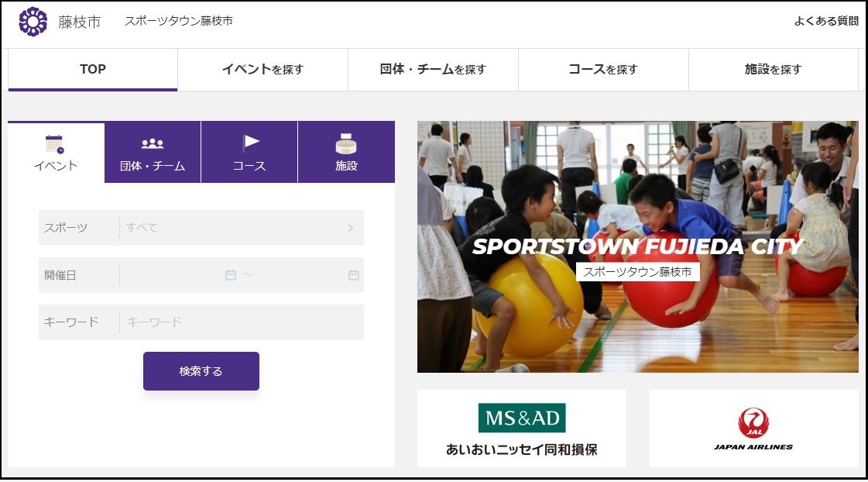Viewport: 868px width, 482px height.
Task: Open the イベントを探す navigation tab
Action: click(262, 70)
